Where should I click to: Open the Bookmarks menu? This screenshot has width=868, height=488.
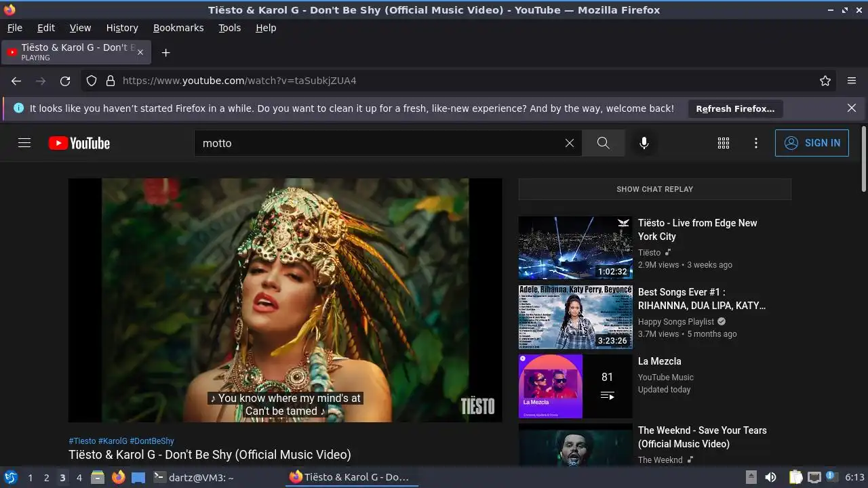click(x=178, y=28)
